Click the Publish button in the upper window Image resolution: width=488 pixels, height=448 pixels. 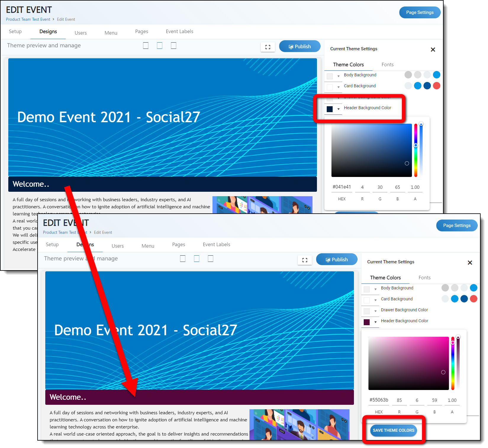tap(299, 46)
